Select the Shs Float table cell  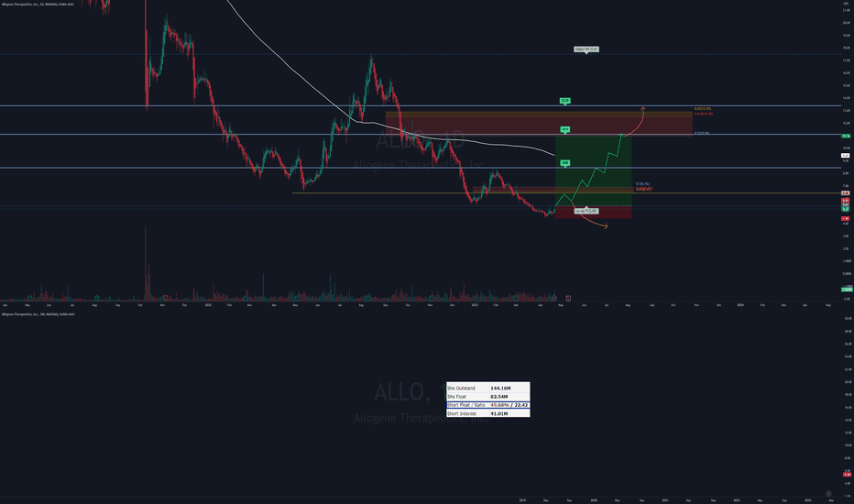pos(467,397)
